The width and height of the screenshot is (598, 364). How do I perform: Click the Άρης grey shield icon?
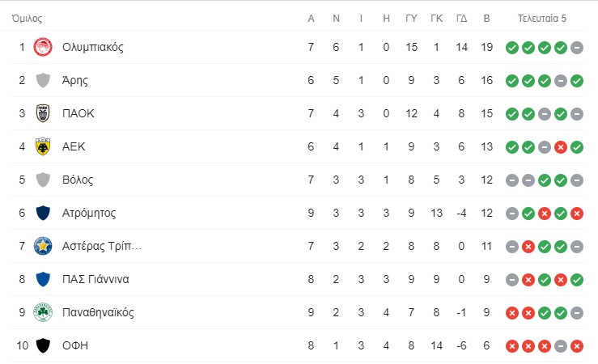tap(43, 80)
